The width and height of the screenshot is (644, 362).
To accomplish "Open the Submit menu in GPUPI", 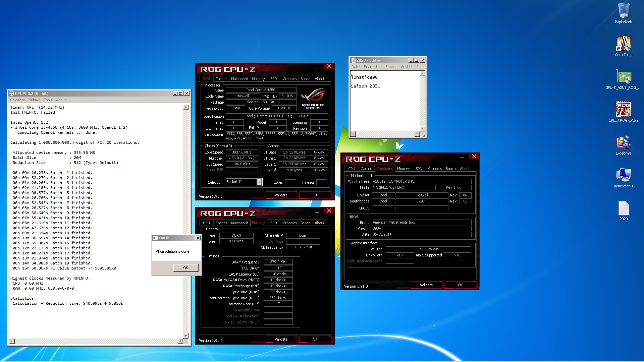I will coord(34,100).
